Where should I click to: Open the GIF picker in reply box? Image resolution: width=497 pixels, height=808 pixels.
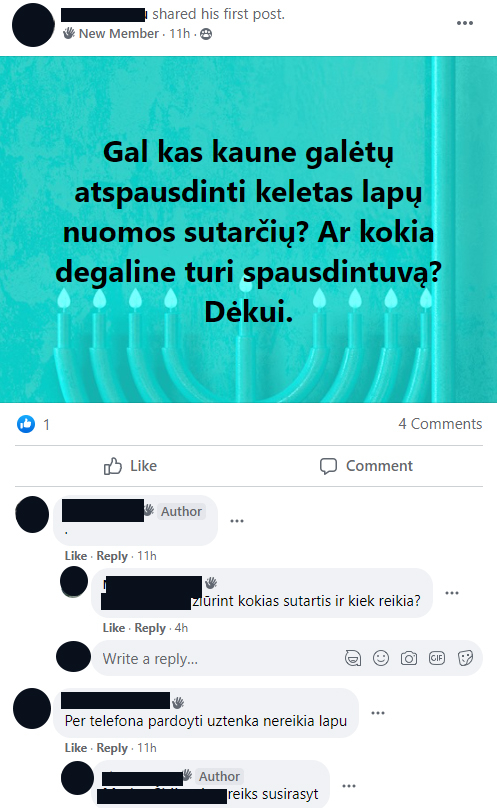click(437, 658)
